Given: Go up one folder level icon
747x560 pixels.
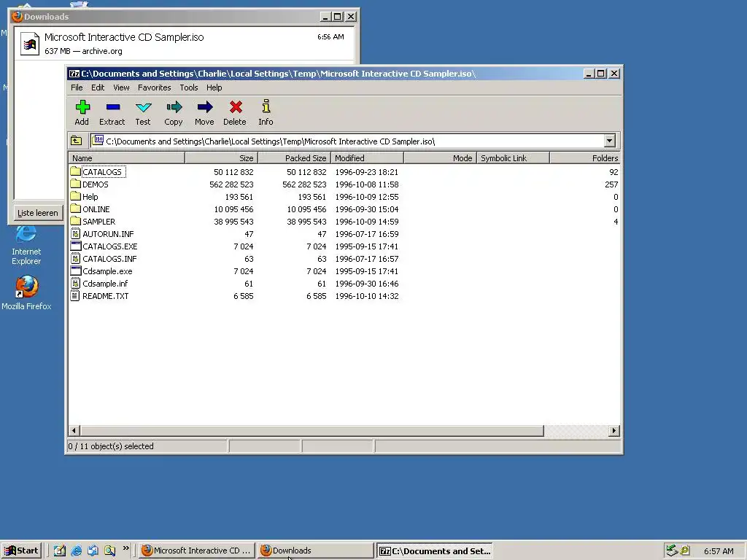Looking at the screenshot, I should (76, 141).
